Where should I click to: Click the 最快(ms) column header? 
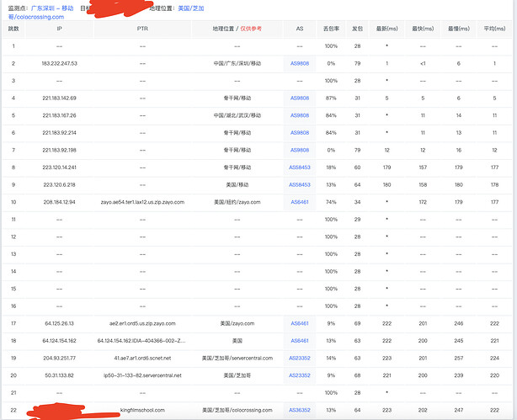coord(423,29)
